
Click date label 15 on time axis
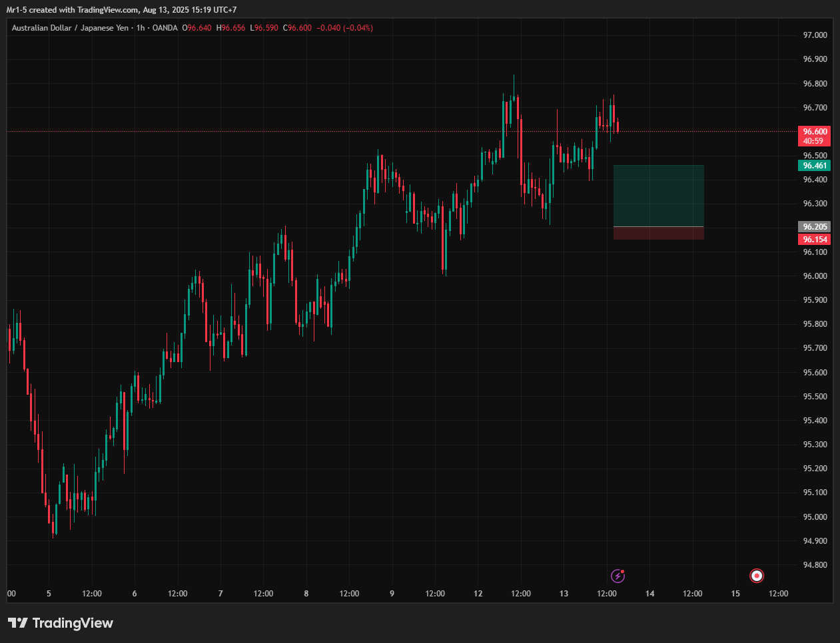click(x=735, y=594)
